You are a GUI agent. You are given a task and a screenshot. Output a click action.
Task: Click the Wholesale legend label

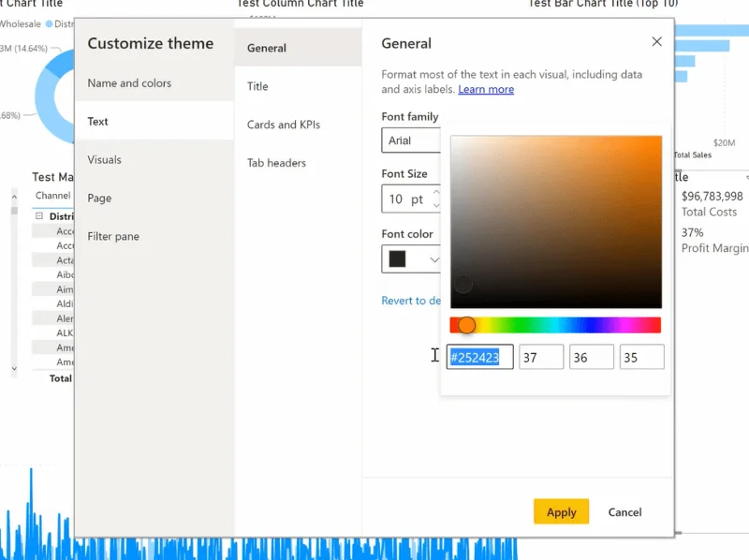[20, 24]
